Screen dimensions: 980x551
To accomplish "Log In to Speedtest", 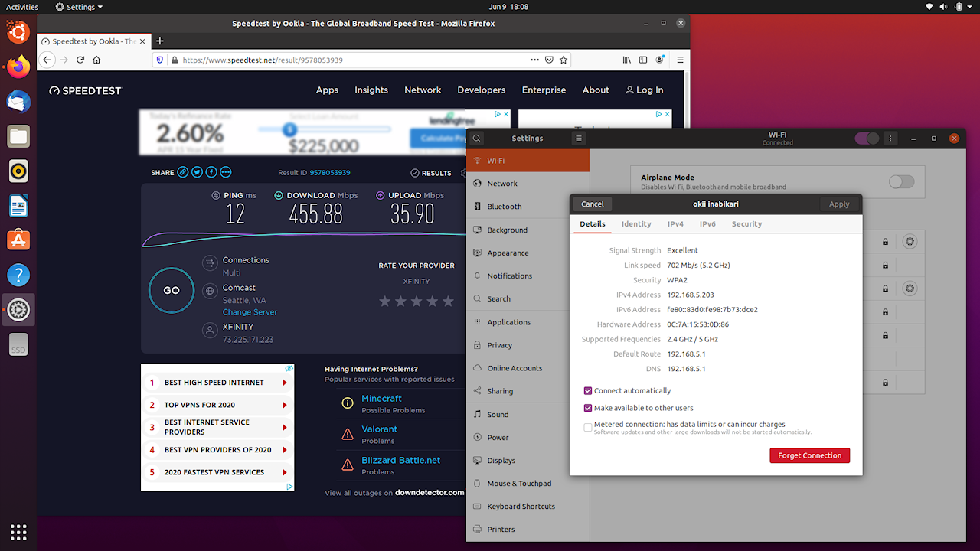I will coord(644,90).
